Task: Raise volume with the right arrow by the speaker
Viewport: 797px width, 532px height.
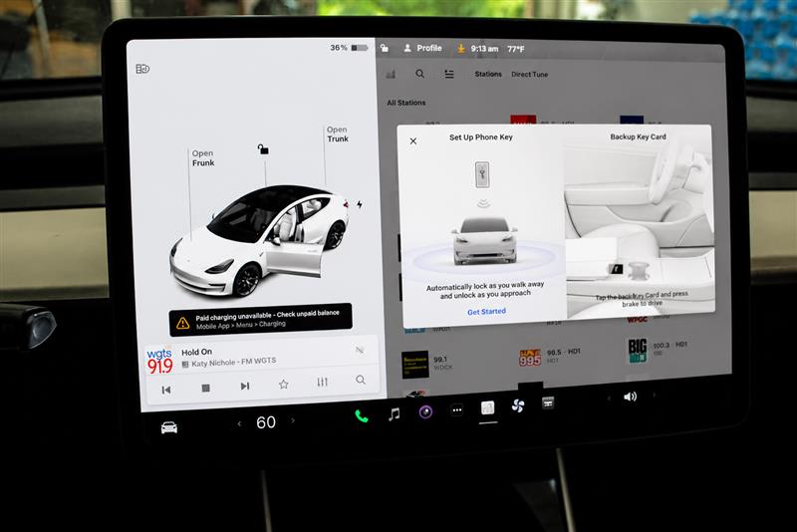Action: click(x=655, y=395)
